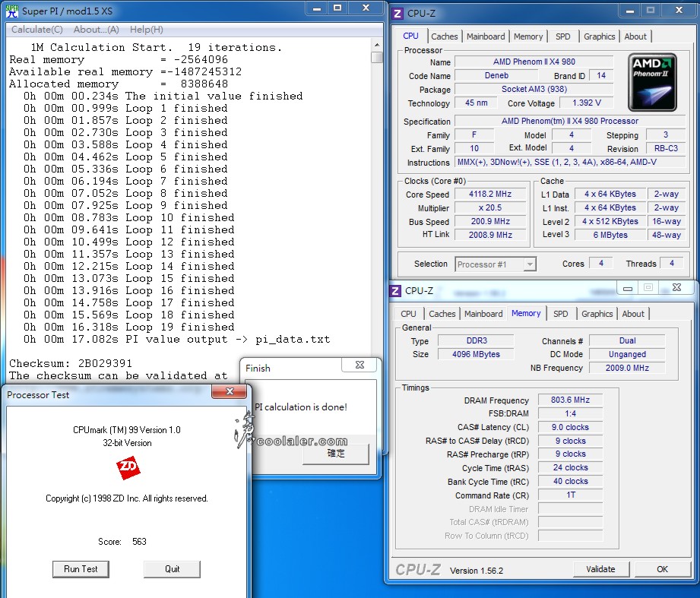700x598 pixels.
Task: Click the Command Rate value 1T
Action: click(570, 495)
